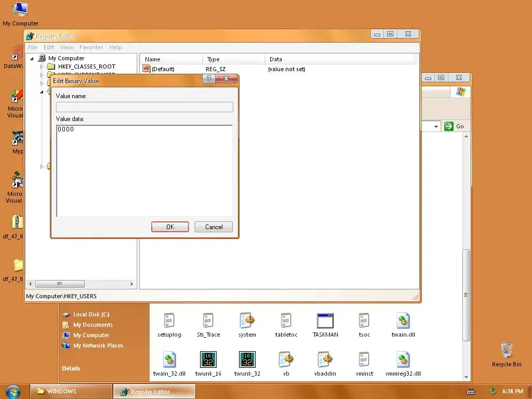Click the tree pane horizontal scrollbar thumb
This screenshot has height=399, width=532.
tap(60, 284)
